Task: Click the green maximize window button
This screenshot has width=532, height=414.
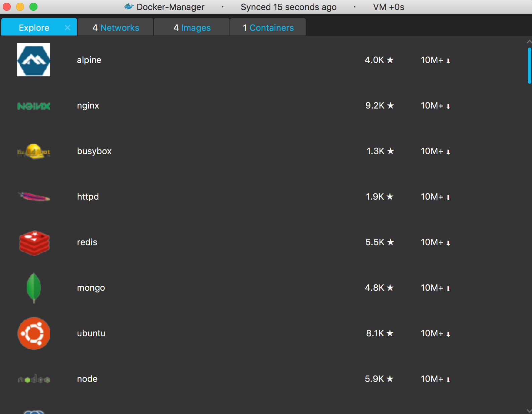Action: (33, 7)
